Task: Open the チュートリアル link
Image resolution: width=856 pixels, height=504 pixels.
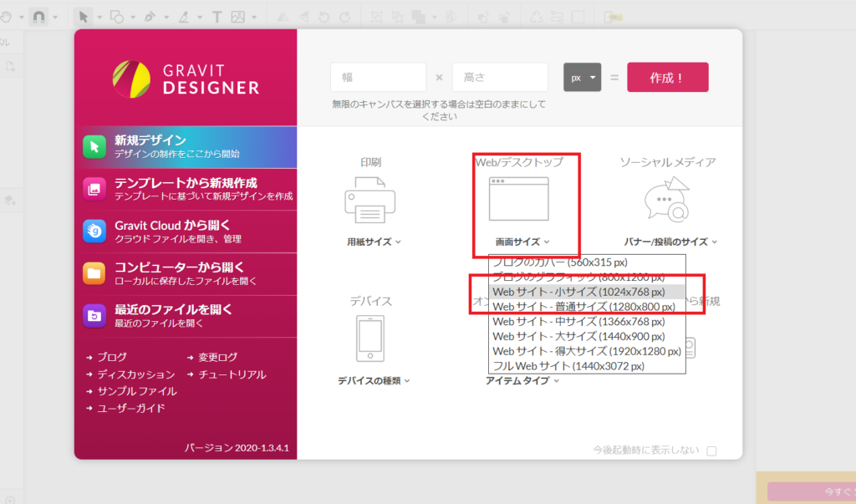Action: (x=232, y=374)
